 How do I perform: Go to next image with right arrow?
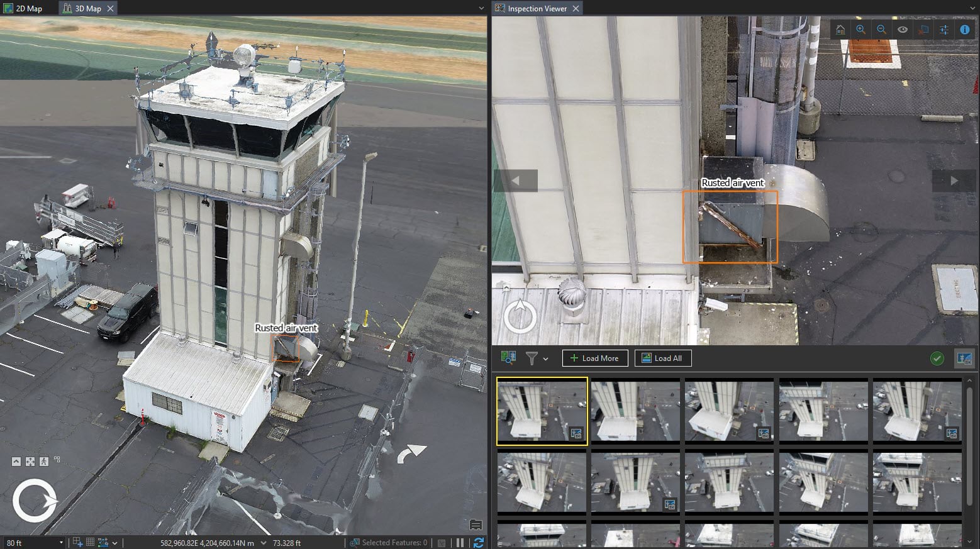(954, 180)
